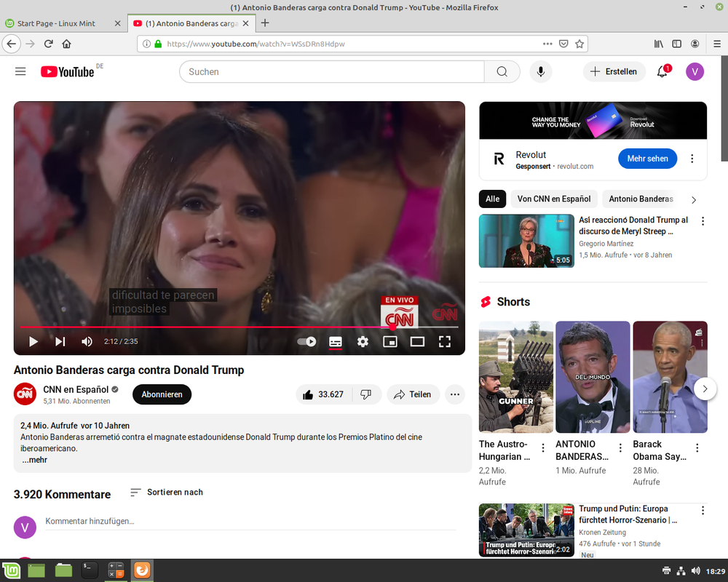The height and width of the screenshot is (582, 728).
Task: Open the notifications bell
Action: pyautogui.click(x=662, y=71)
